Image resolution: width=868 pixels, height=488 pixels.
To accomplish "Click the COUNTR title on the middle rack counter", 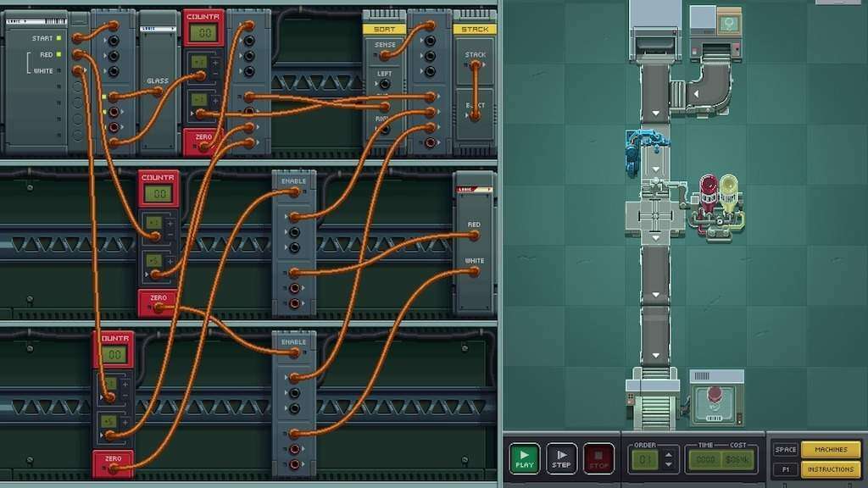I will (158, 178).
